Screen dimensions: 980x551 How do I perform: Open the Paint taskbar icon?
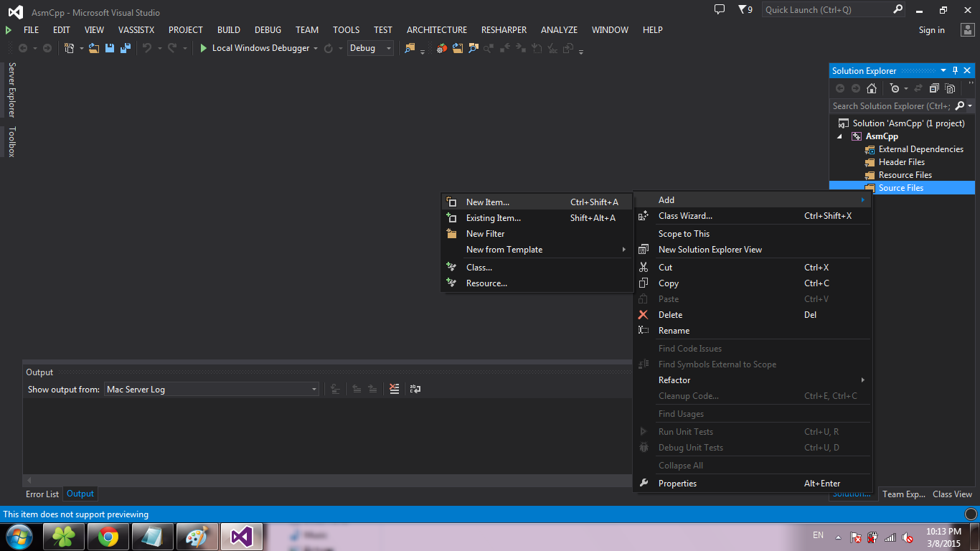pyautogui.click(x=197, y=537)
